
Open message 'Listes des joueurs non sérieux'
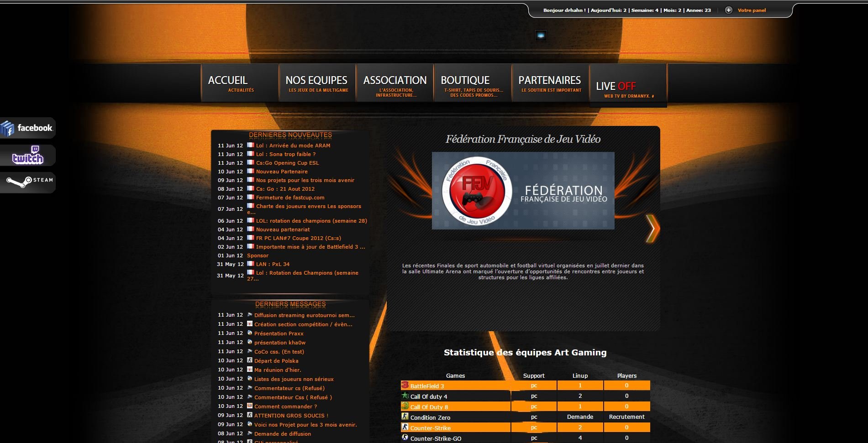pos(294,379)
